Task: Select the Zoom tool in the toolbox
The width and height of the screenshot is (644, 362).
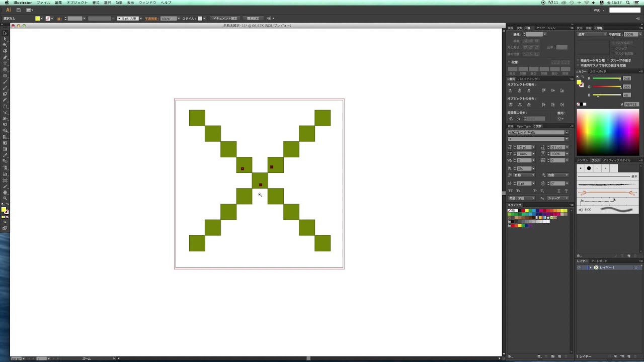Action: click(x=5, y=198)
